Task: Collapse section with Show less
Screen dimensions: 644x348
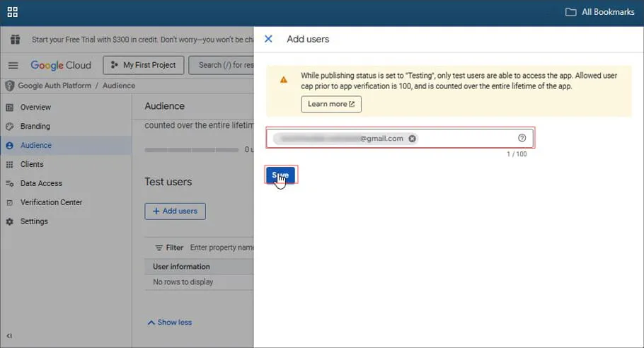Action: pos(170,323)
